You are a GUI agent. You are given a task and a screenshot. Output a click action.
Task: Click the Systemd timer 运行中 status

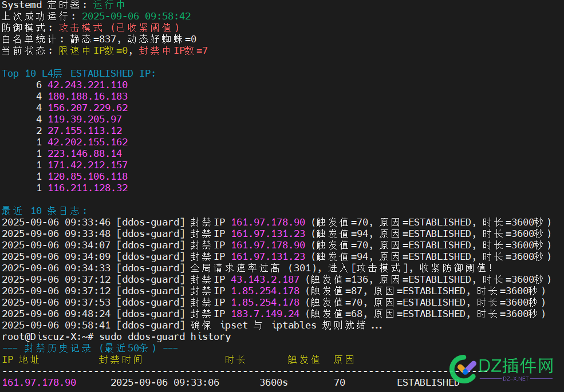(x=109, y=5)
